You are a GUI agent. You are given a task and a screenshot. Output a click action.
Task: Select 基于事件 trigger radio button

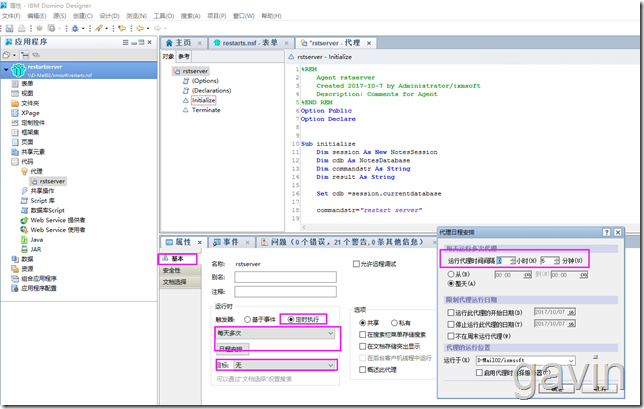[x=247, y=319]
